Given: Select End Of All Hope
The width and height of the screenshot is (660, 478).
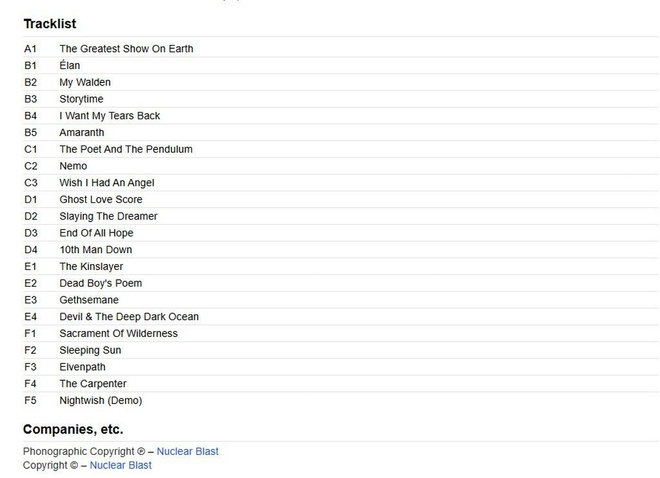Looking at the screenshot, I should click(96, 233).
